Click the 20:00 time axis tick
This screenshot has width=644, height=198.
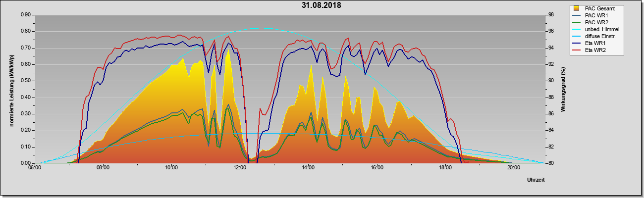click(x=513, y=167)
